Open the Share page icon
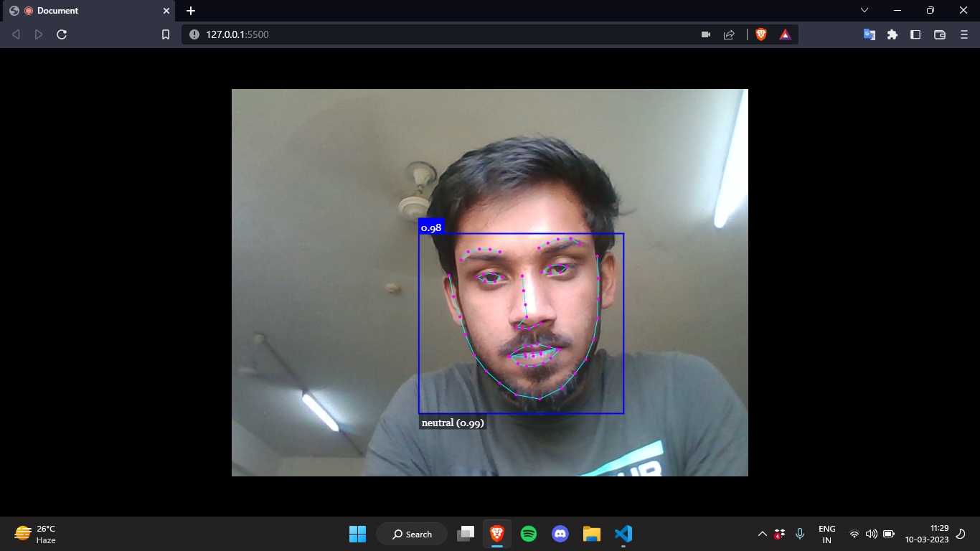The height and width of the screenshot is (551, 980). click(x=729, y=34)
